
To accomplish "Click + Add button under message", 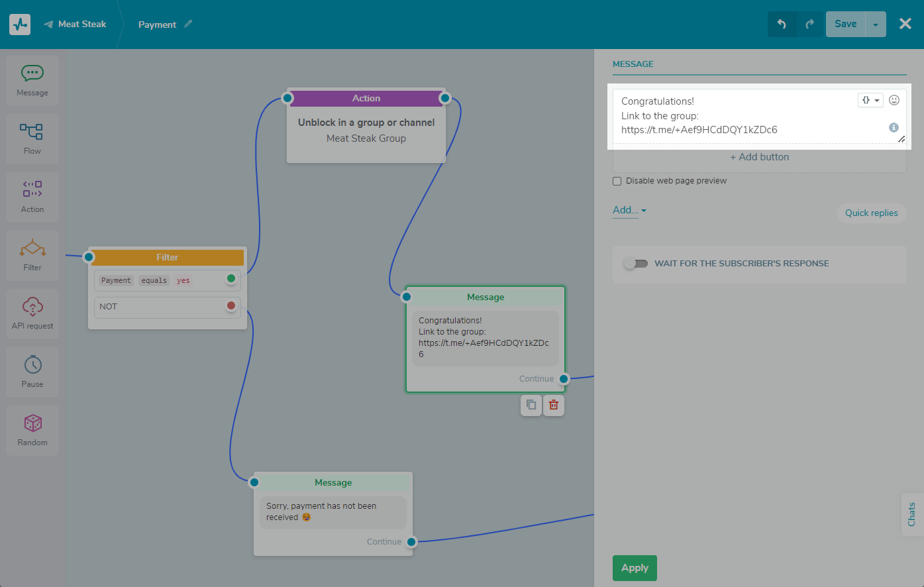I will tap(760, 157).
